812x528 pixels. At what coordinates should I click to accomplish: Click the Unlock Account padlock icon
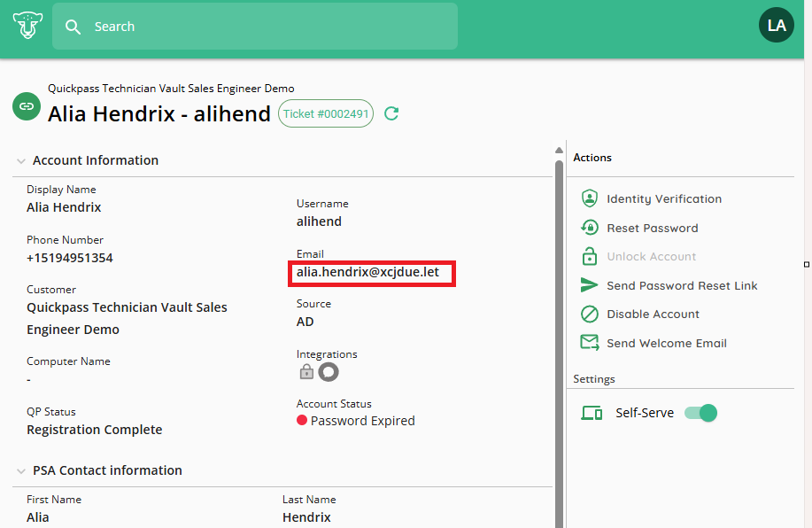click(590, 256)
